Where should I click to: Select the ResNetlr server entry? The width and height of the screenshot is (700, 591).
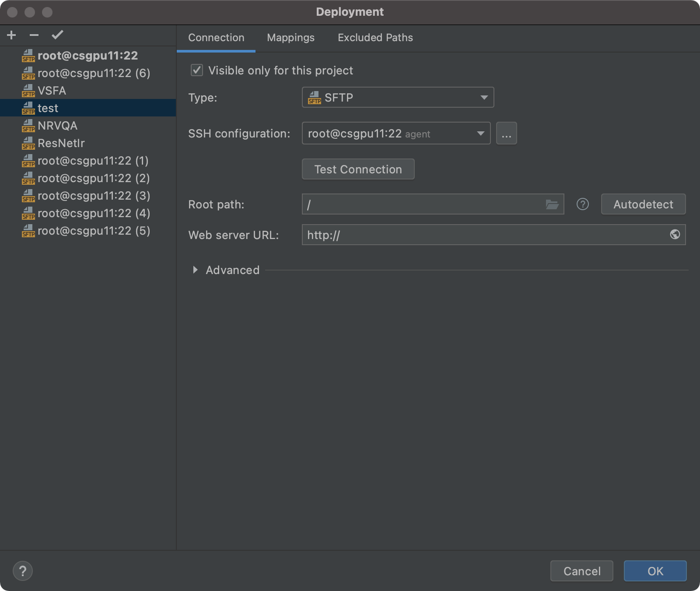tap(88, 143)
